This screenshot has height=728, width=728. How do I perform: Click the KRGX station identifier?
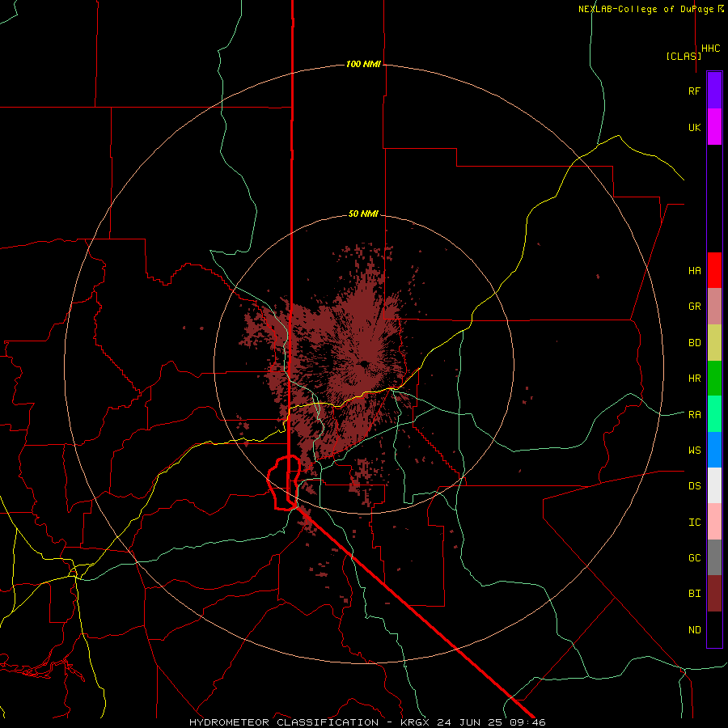(x=415, y=722)
